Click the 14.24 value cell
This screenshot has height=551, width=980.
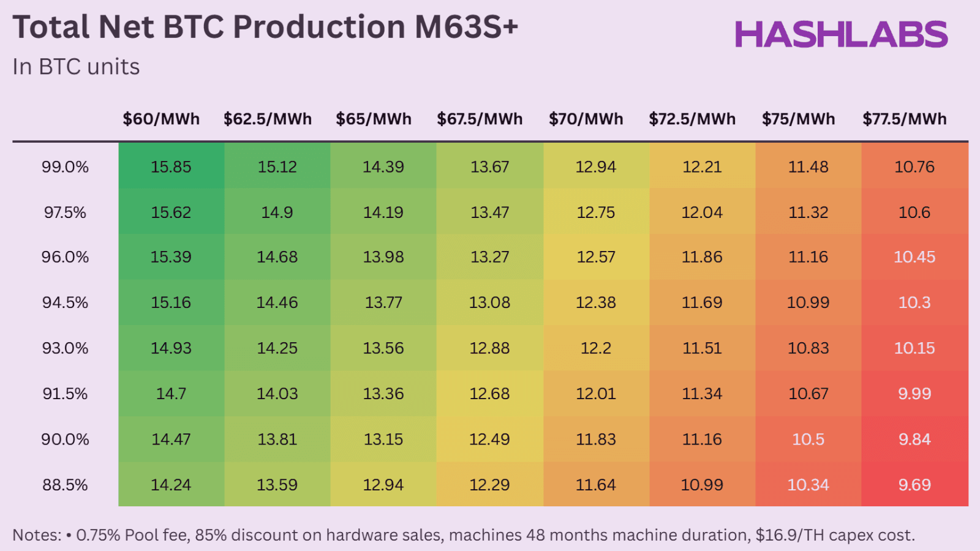point(171,485)
